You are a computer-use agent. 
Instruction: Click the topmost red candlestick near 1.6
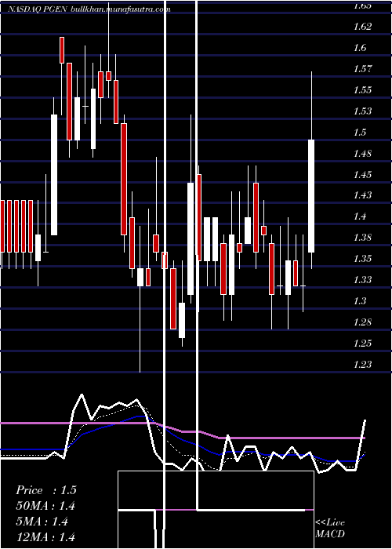tap(62, 50)
